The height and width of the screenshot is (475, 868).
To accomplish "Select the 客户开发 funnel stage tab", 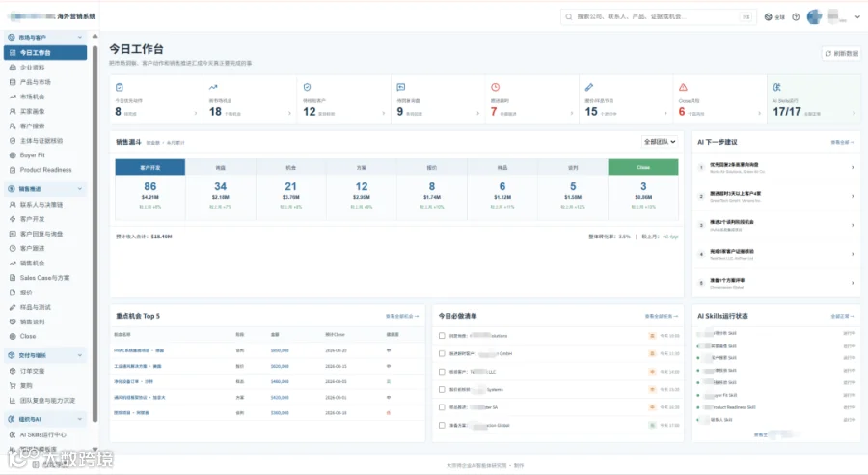I will [150, 167].
